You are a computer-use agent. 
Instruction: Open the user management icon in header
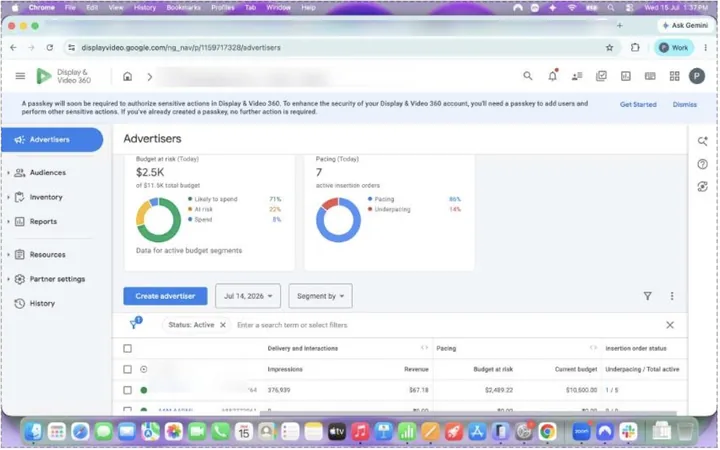tap(577, 76)
